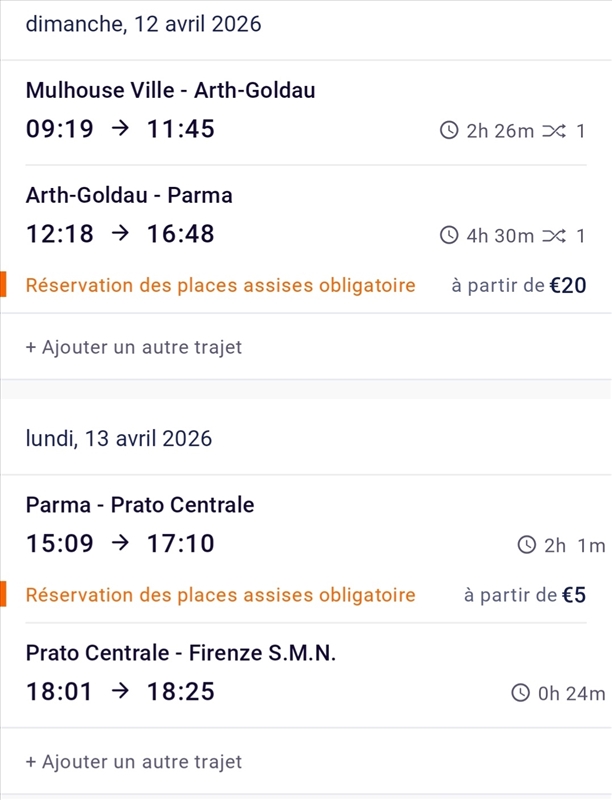Screen dimensions: 612x800
Task: Open the Prato Centrale - Firenze S.M.N. journey
Action: click(x=181, y=654)
